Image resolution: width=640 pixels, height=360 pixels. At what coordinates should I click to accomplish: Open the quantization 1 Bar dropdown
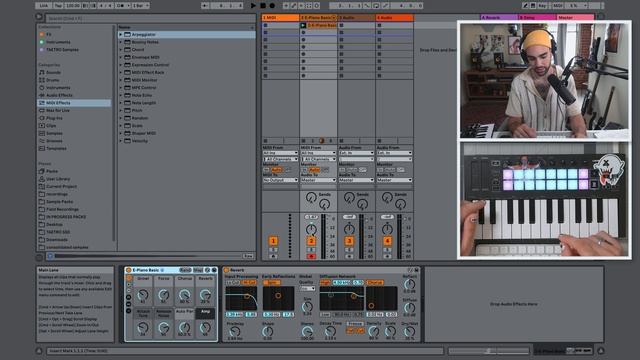[x=140, y=6]
